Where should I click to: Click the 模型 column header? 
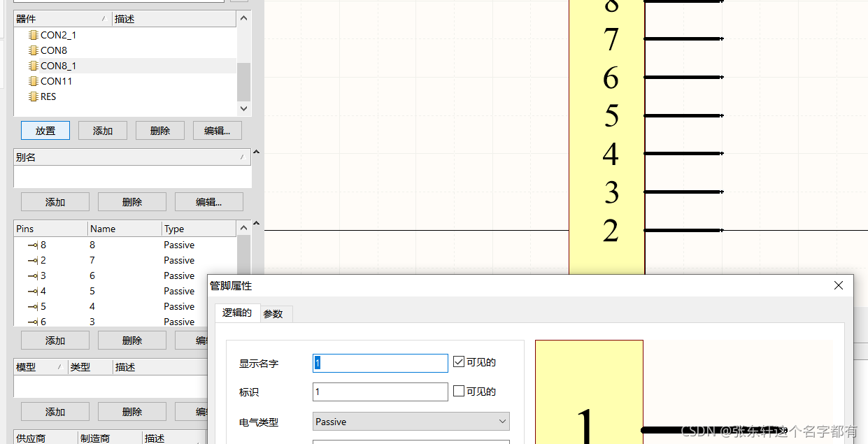pyautogui.click(x=41, y=367)
